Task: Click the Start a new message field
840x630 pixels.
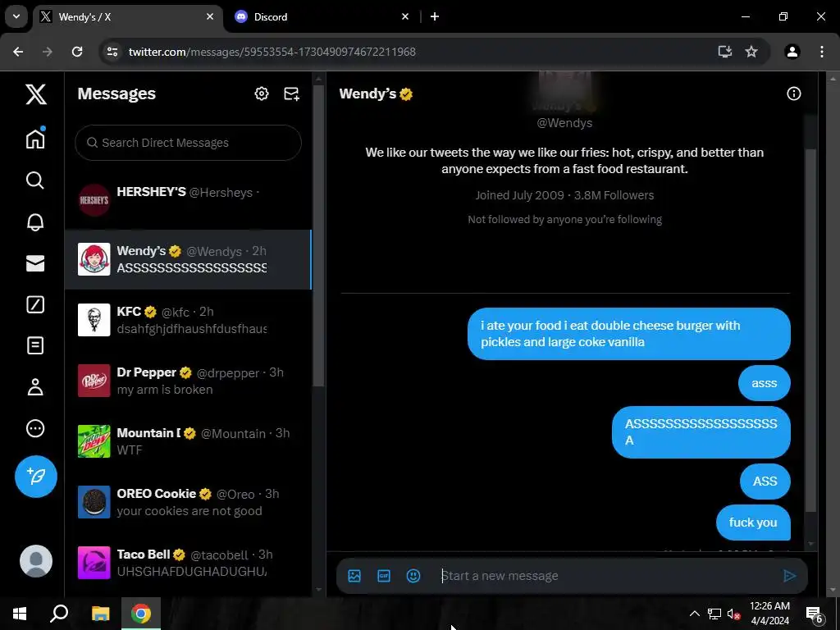Action: coord(605,576)
